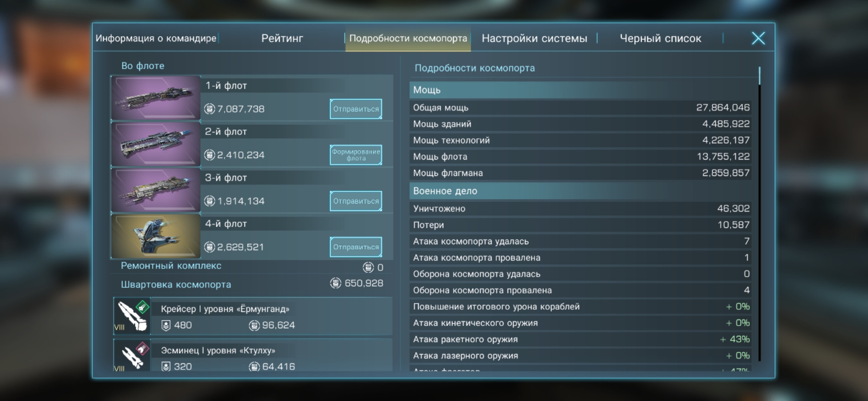Viewport: 868px width, 401px height.
Task: Open the 3rd fleet ship picture
Action: pyautogui.click(x=156, y=190)
